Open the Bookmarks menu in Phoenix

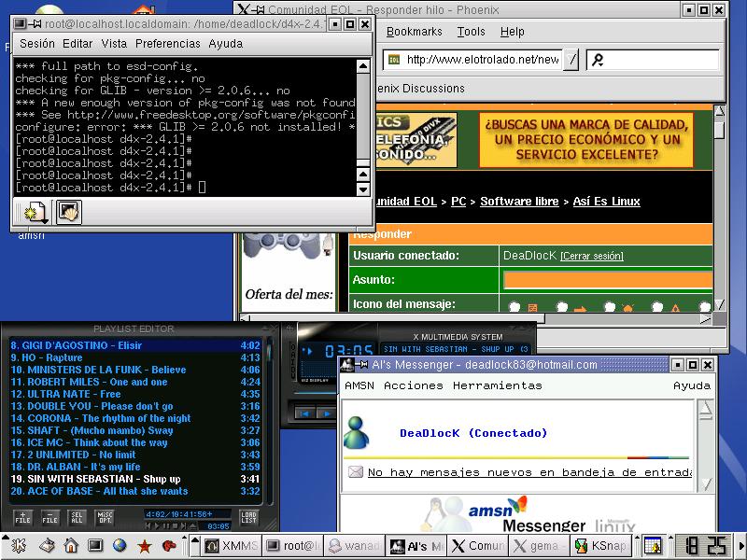coord(414,32)
